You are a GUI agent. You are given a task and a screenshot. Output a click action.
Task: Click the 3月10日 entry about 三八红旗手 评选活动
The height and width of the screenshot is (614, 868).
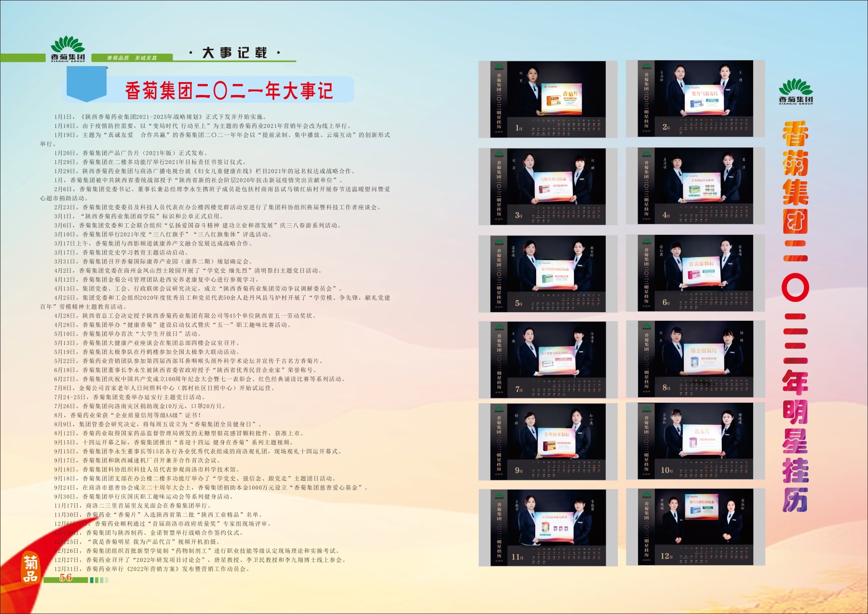[163, 234]
